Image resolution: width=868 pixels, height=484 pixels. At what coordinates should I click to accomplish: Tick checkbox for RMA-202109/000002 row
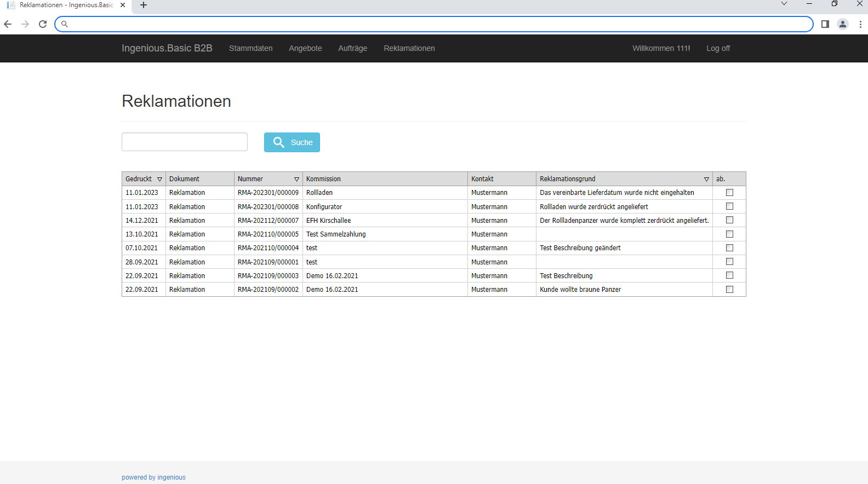tap(729, 290)
